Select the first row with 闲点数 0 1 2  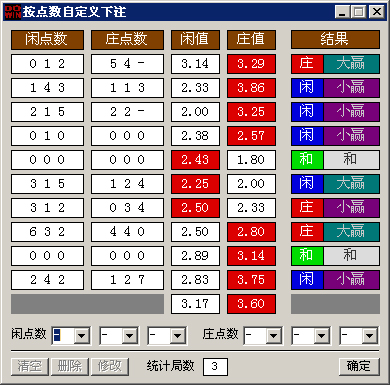tap(47, 64)
